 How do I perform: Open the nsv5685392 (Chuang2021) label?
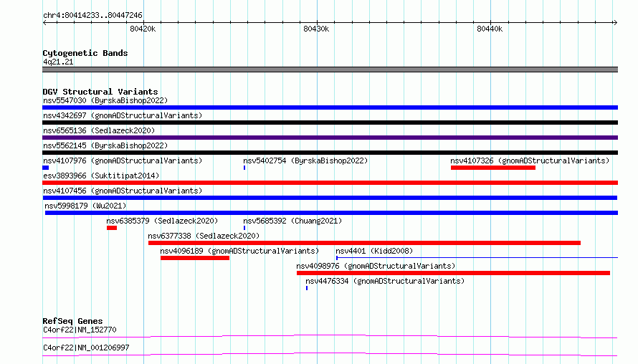point(292,221)
